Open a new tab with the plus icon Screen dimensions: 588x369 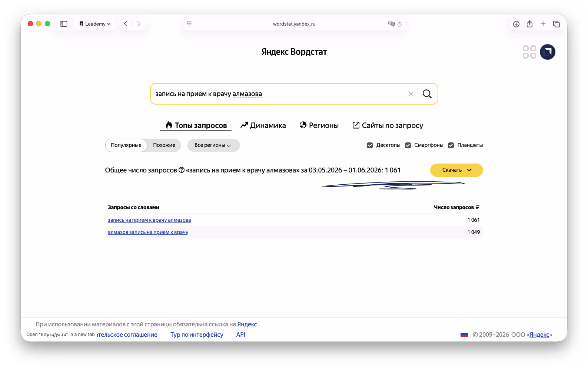coord(543,24)
